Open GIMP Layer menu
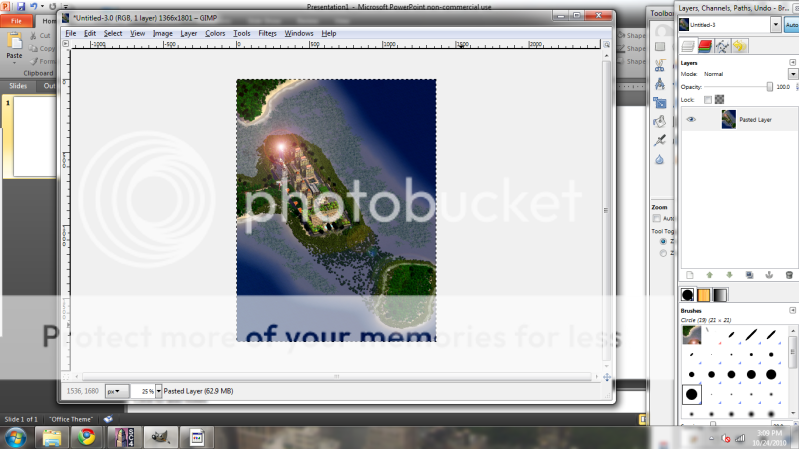Image resolution: width=799 pixels, height=449 pixels. [189, 33]
